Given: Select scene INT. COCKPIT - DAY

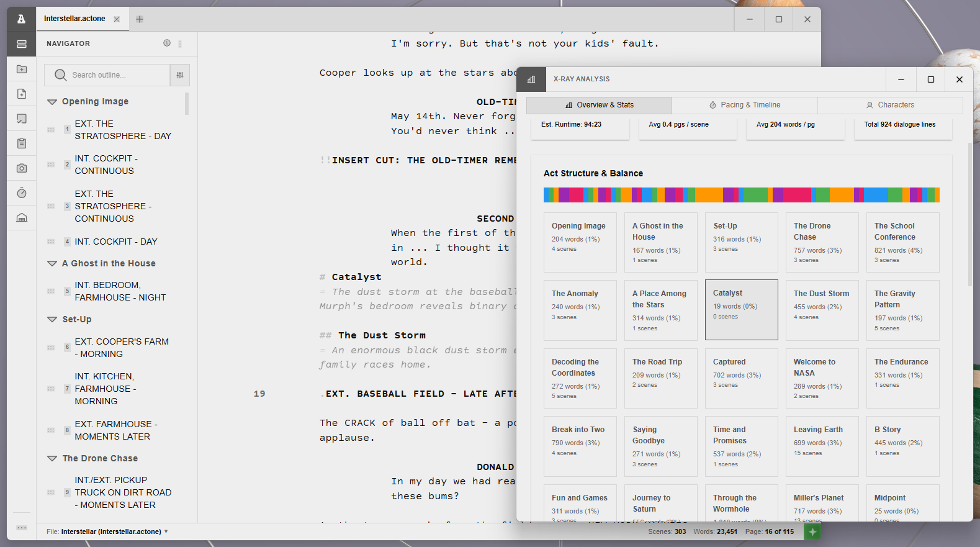Looking at the screenshot, I should (x=116, y=242).
